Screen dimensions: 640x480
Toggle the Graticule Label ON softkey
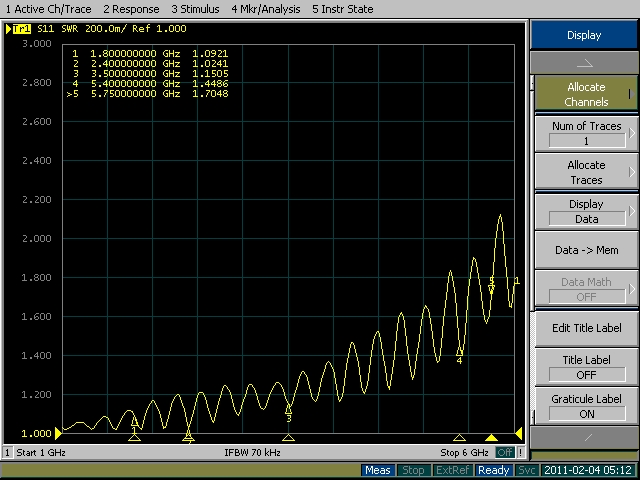pos(586,406)
